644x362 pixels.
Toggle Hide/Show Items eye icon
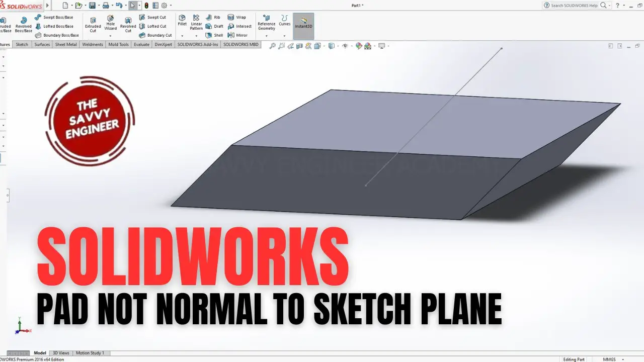(345, 46)
